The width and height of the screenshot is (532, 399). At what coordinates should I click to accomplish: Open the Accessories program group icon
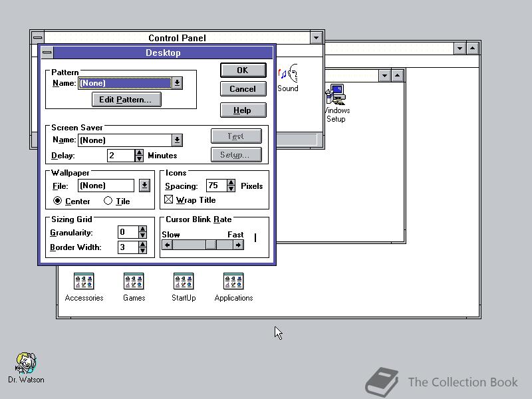[x=84, y=287]
